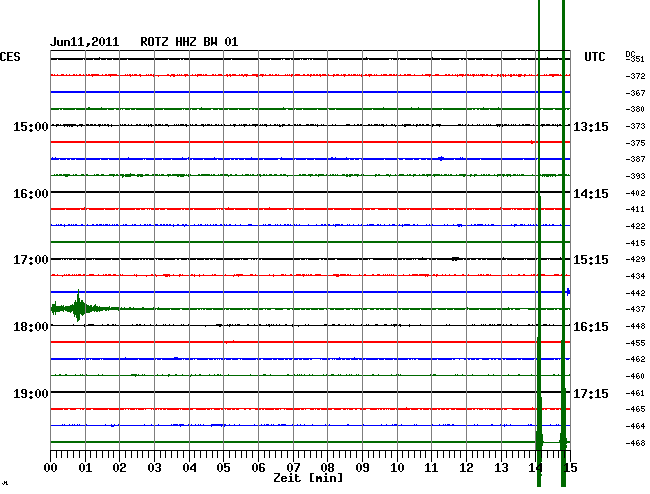Select minute tick label 09
Viewport: 650px width, 494px height.
click(x=362, y=467)
